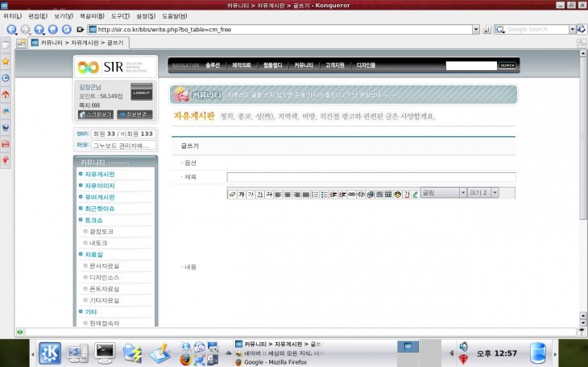Expand the URL address bar history dropdown
The height and width of the screenshot is (367, 588).
pyautogui.click(x=476, y=29)
